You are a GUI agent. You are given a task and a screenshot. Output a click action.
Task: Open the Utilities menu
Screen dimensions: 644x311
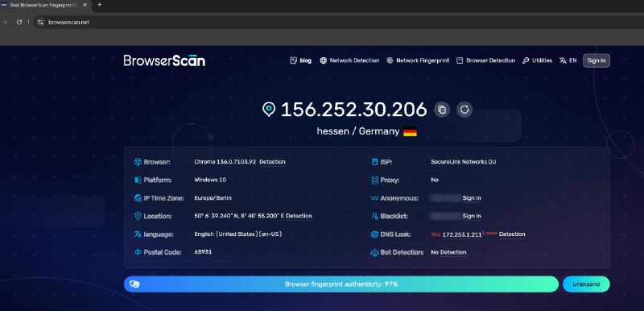pyautogui.click(x=542, y=60)
